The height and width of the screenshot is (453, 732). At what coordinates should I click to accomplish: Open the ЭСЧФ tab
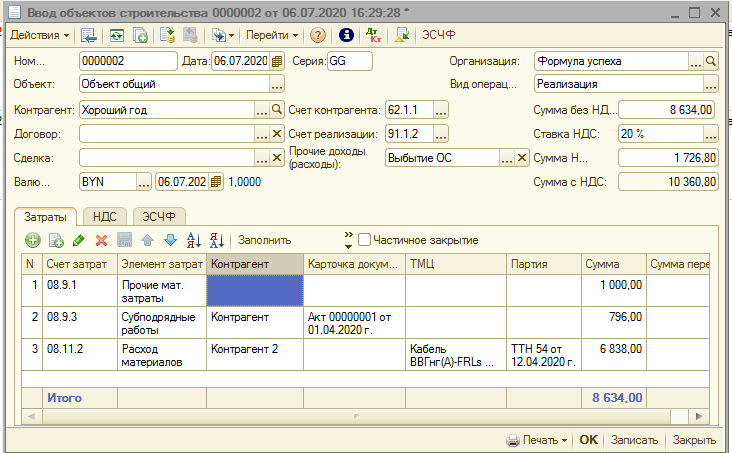click(x=160, y=216)
